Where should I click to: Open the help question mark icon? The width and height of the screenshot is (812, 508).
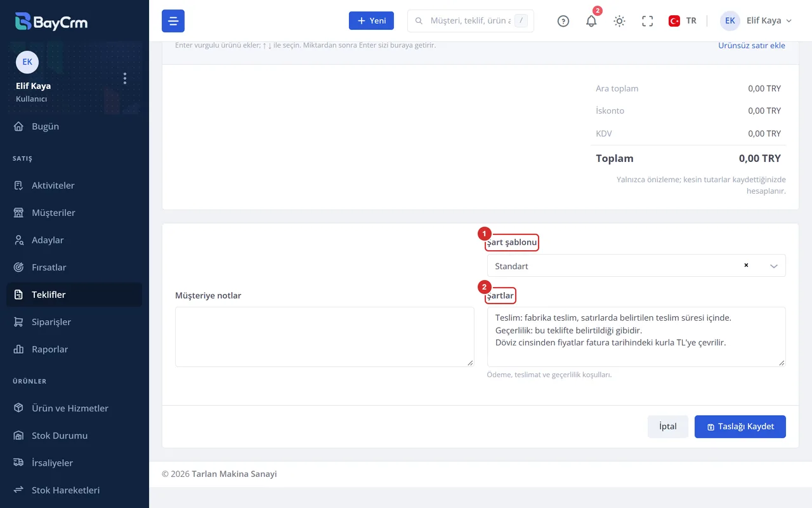click(563, 21)
